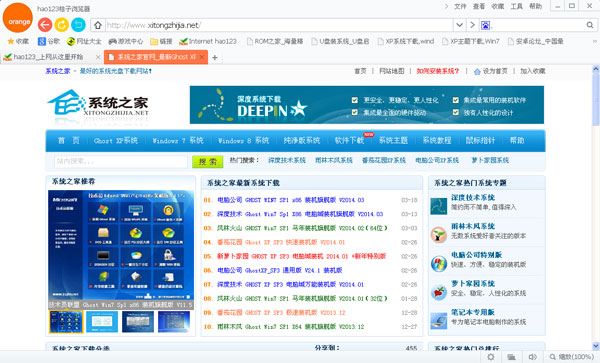The image size is (600, 363).
Task: Open the XP主题下载 bookmark
Action: tap(471, 41)
